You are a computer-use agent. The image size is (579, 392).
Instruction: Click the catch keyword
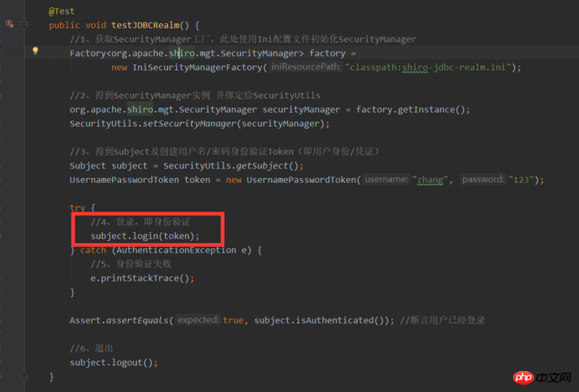(93, 250)
